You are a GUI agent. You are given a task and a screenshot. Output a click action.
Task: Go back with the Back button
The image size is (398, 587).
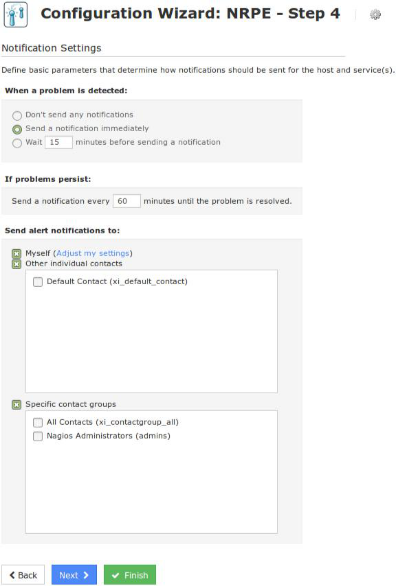(x=23, y=575)
